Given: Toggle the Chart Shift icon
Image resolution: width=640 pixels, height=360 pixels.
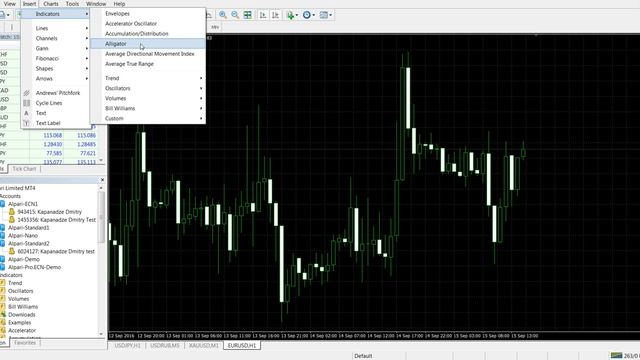Looking at the screenshot, I should (276, 15).
